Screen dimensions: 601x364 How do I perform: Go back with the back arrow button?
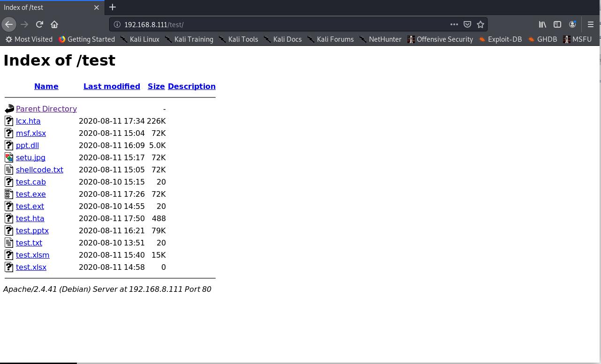9,24
